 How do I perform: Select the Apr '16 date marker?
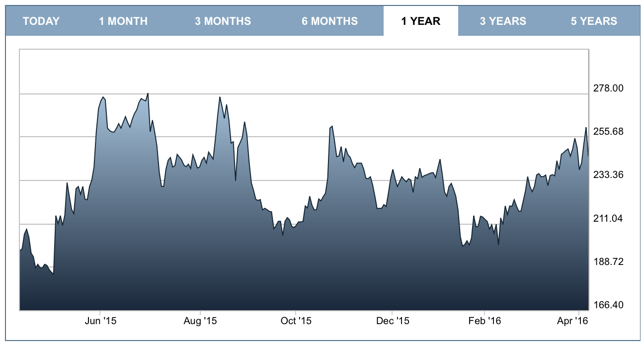click(x=576, y=321)
